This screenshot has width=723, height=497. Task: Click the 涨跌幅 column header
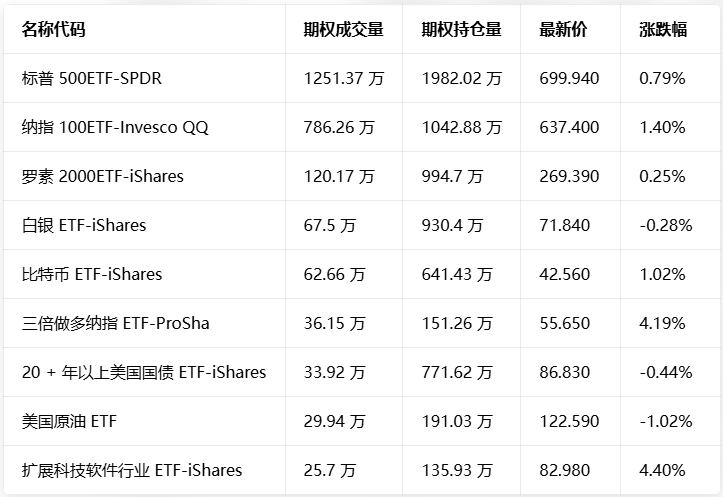point(663,29)
